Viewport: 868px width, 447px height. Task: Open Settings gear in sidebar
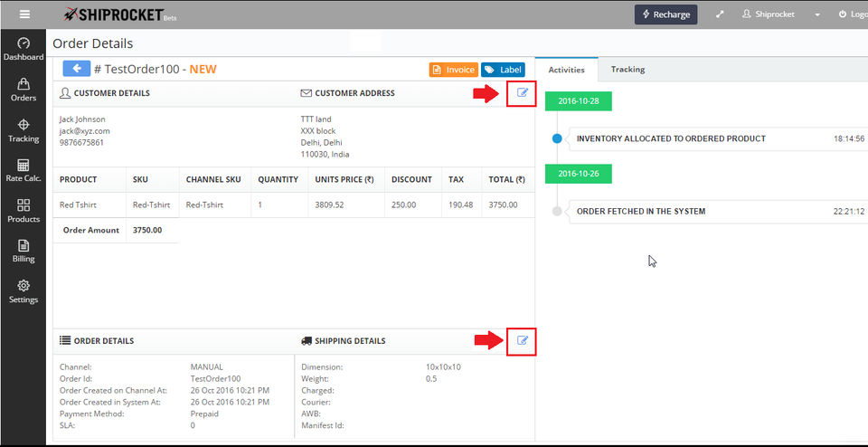(24, 292)
